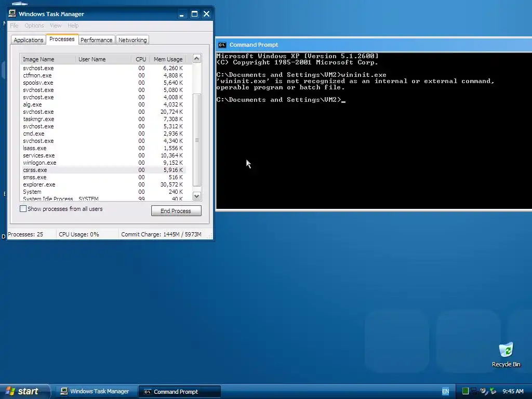Open the View menu in Task Manager
532x399 pixels.
(x=55, y=25)
